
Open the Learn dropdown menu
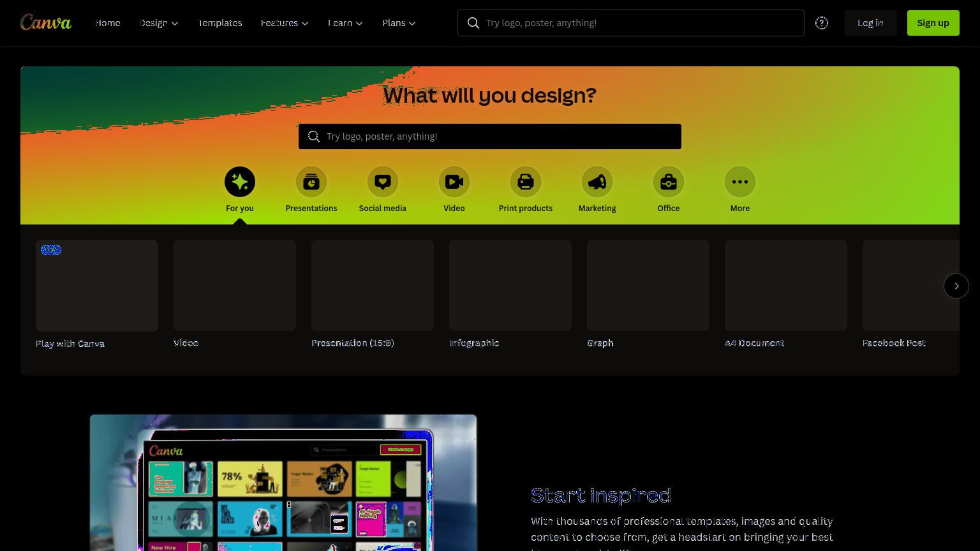pyautogui.click(x=345, y=23)
